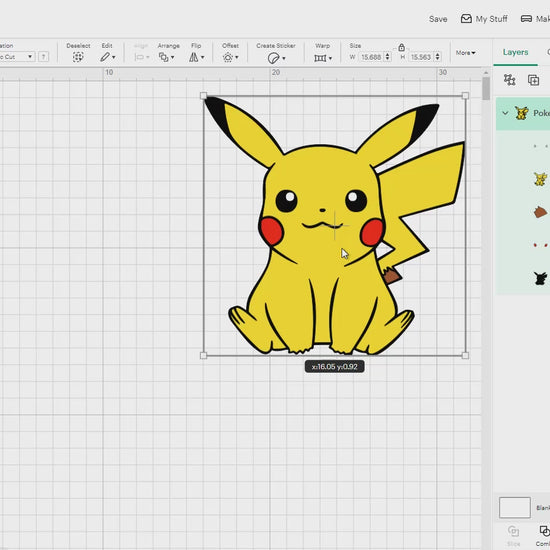Open the More dropdown menu

pyautogui.click(x=465, y=53)
